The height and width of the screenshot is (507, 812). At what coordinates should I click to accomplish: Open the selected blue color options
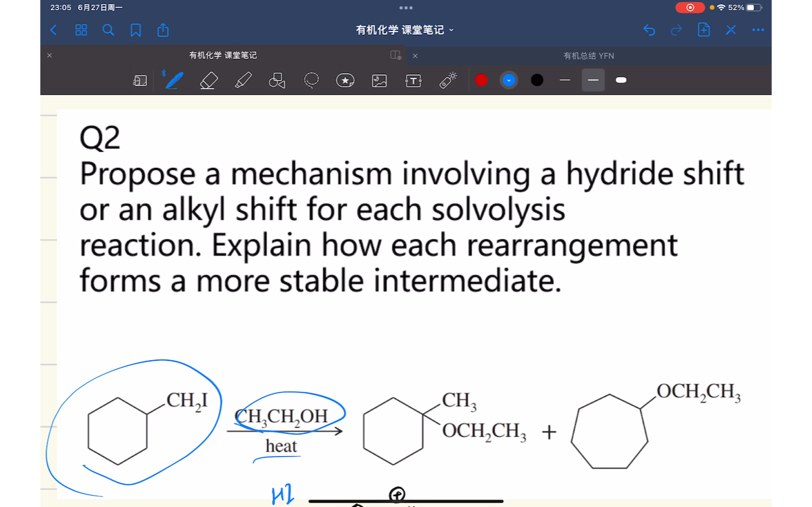click(x=509, y=81)
